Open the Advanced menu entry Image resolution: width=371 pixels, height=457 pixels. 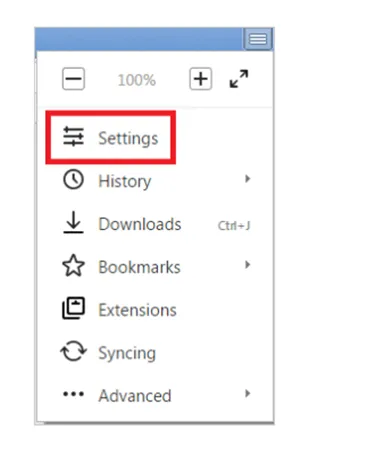click(155, 395)
